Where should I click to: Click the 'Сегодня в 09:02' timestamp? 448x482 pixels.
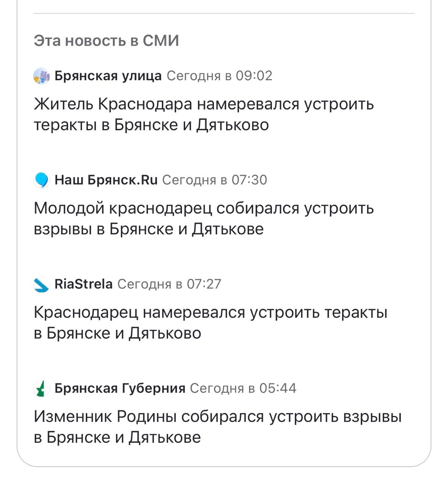coord(219,76)
